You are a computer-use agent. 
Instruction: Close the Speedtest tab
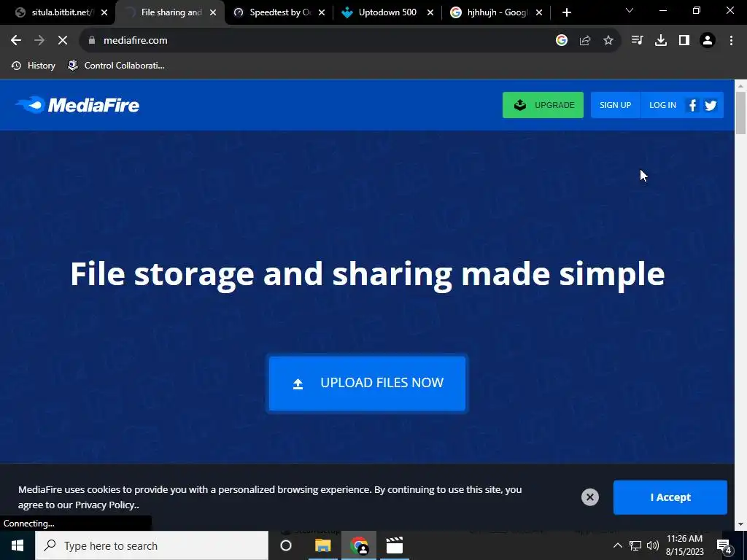pos(322,13)
